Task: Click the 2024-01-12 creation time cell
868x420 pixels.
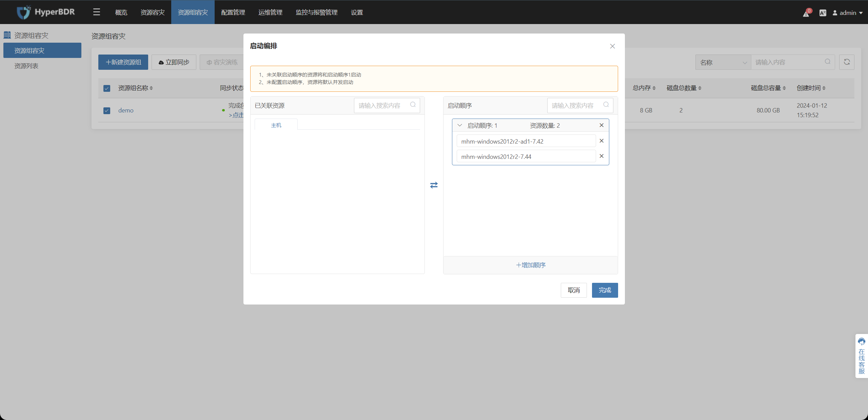Action: pyautogui.click(x=812, y=110)
